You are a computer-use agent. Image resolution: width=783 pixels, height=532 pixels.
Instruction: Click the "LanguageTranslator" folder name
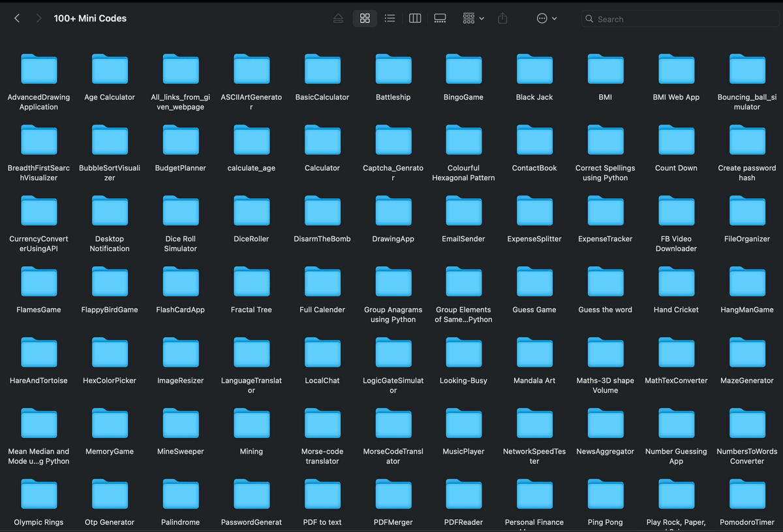251,385
